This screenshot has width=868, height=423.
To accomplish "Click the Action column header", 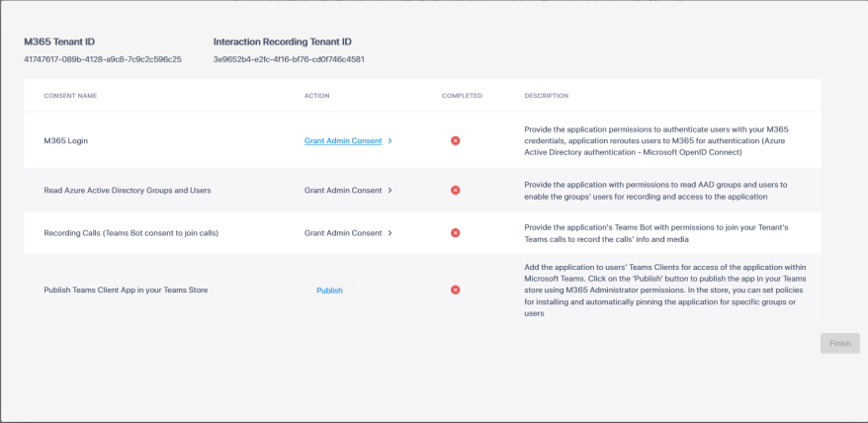I will [316, 96].
